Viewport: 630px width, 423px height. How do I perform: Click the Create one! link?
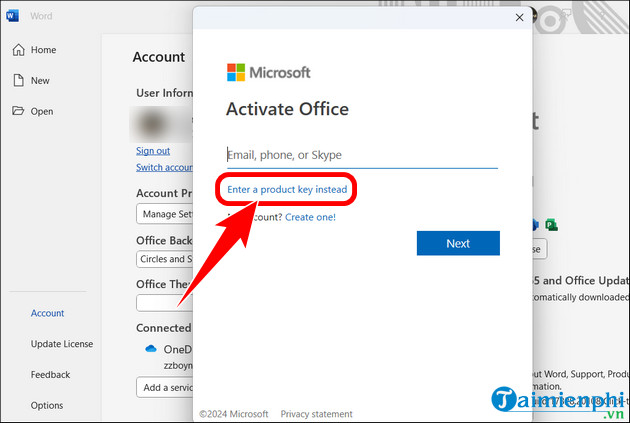point(310,217)
